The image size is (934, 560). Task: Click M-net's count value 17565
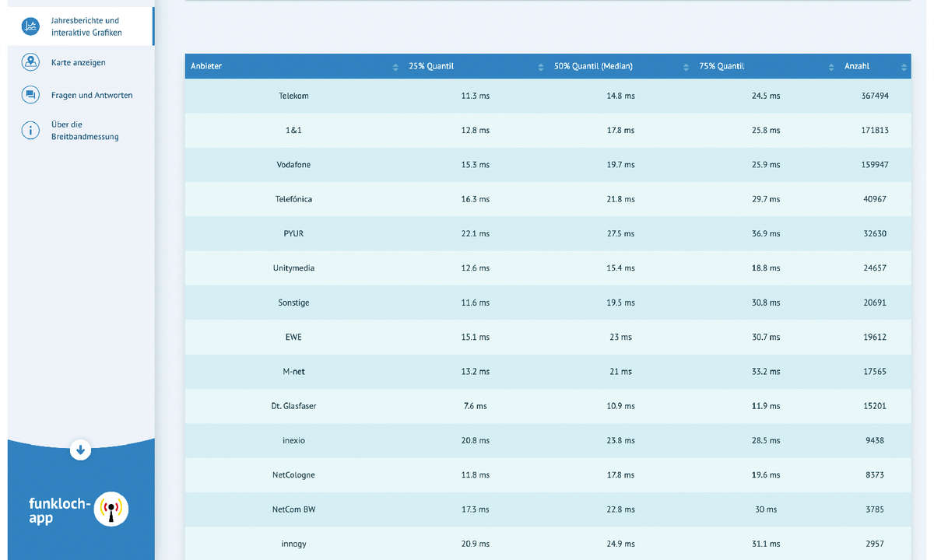(x=875, y=372)
